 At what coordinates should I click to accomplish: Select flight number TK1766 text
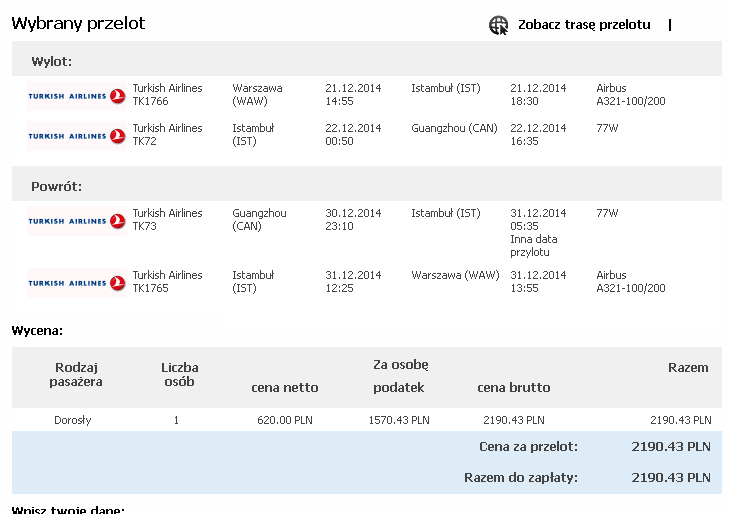click(x=150, y=101)
